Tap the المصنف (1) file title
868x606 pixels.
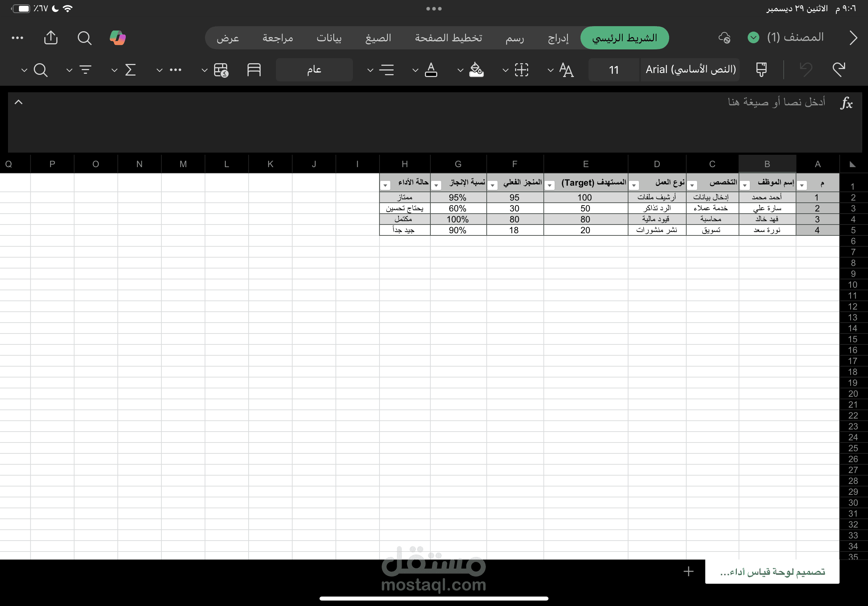795,37
